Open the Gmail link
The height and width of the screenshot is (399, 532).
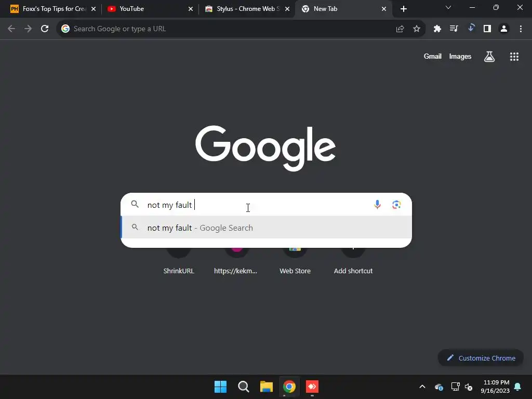[x=432, y=56]
